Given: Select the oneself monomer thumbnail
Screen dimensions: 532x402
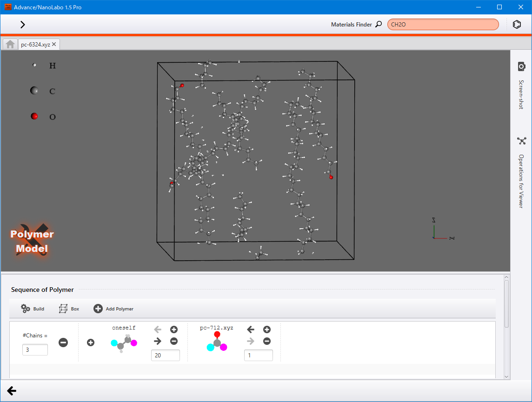Looking at the screenshot, I should [124, 343].
